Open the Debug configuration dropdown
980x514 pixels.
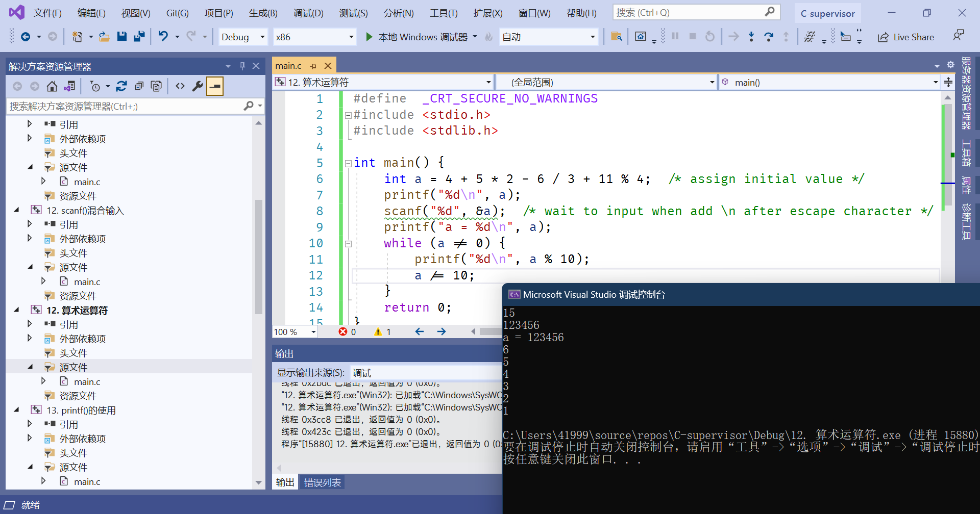[x=262, y=37]
